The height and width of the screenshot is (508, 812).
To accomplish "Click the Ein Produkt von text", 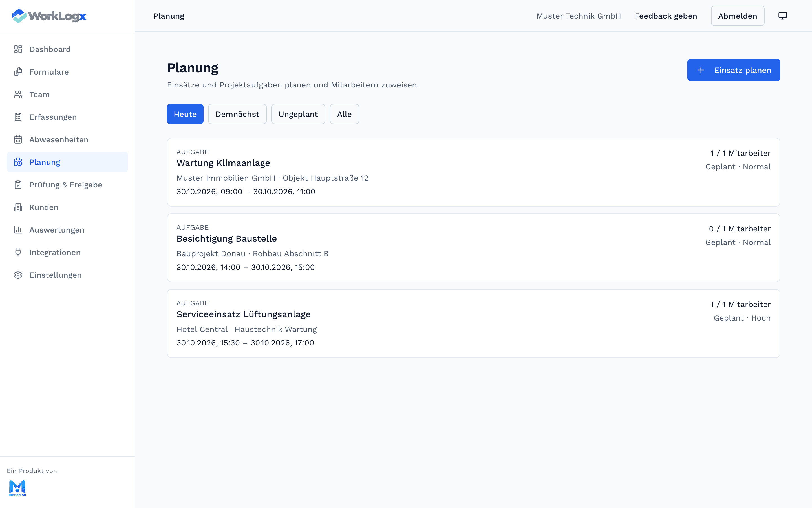I will [x=32, y=471].
